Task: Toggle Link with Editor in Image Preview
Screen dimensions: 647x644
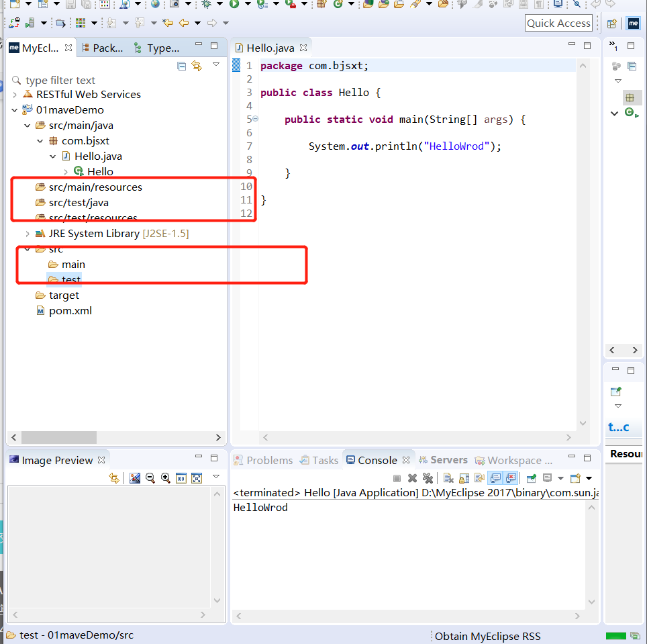Action: pos(114,478)
